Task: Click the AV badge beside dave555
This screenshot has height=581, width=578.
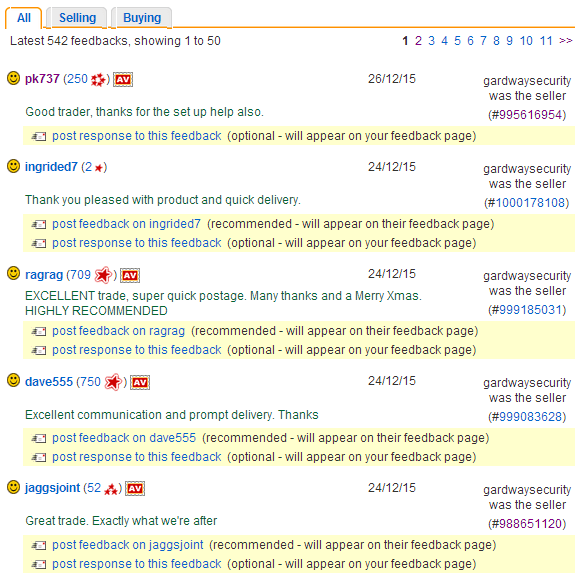Action: coord(140,382)
